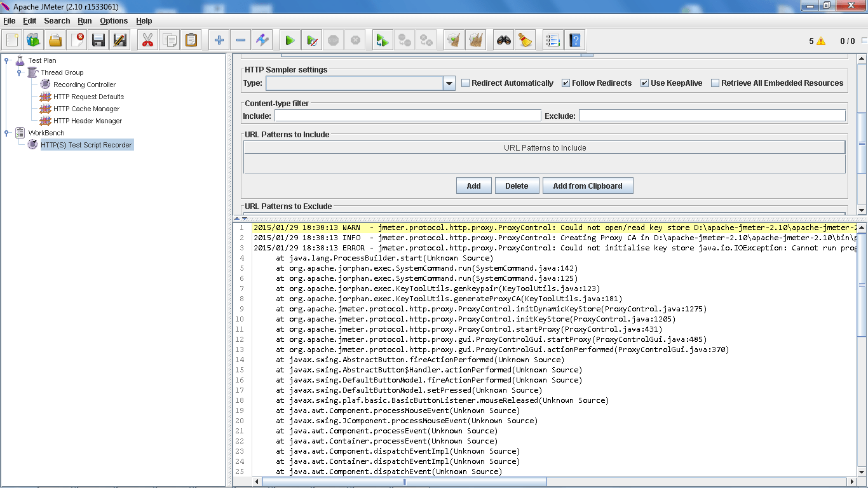Disable Follow Redirects
Screen dimensions: 868x488
(x=565, y=82)
